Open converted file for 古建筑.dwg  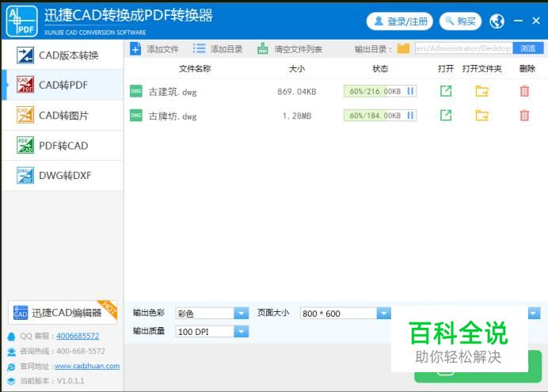(x=446, y=91)
